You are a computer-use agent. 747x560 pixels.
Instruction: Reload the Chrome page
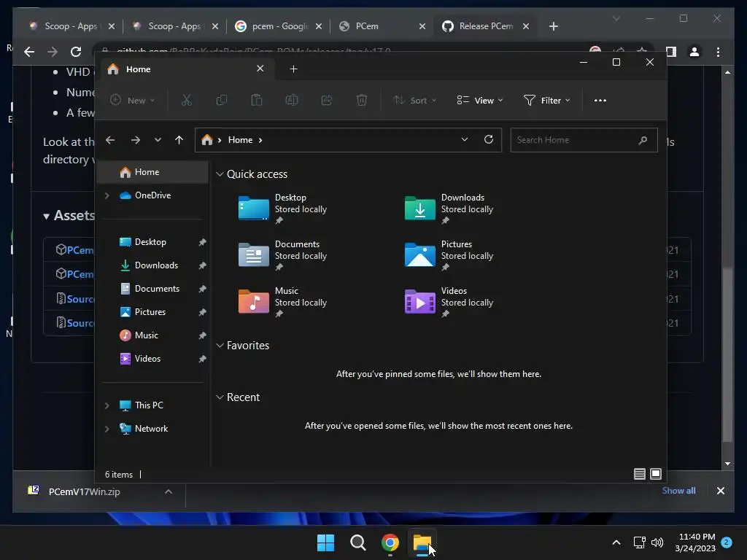(76, 52)
